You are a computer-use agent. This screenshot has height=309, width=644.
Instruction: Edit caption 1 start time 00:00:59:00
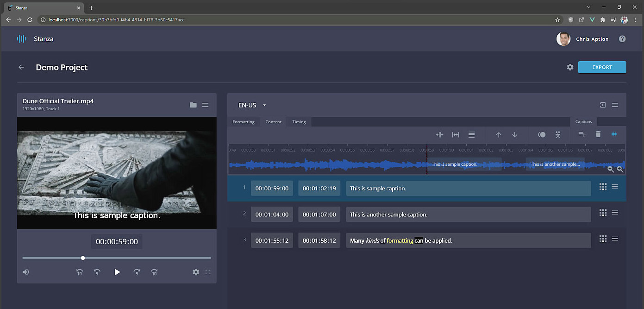[272, 188]
